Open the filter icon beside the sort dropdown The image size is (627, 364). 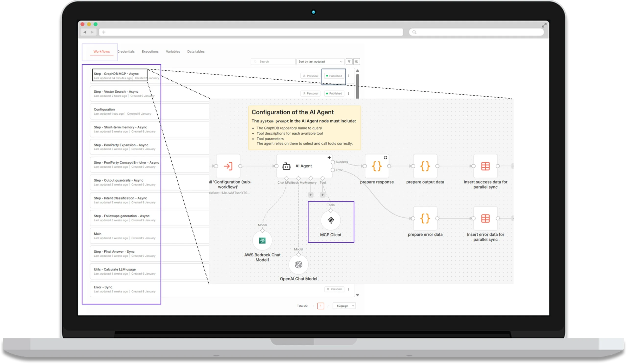pyautogui.click(x=349, y=61)
